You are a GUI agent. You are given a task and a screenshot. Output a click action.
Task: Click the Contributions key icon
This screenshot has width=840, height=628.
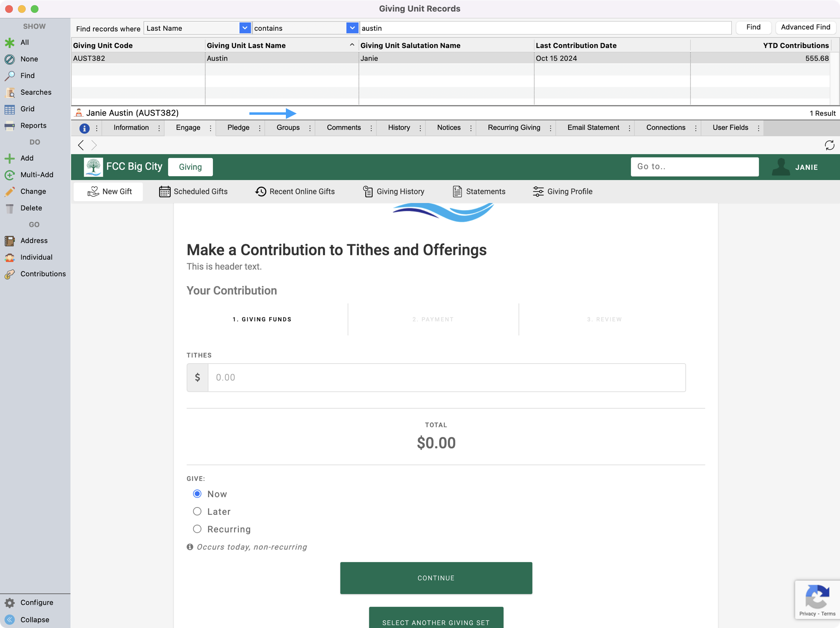pyautogui.click(x=10, y=274)
